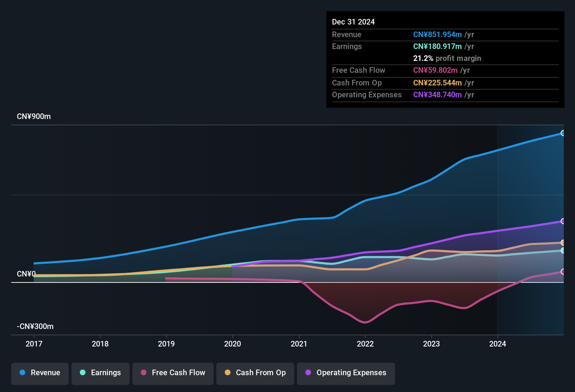Select the Revenue endpoint marker on chart
This screenshot has width=575, height=392.
point(563,133)
